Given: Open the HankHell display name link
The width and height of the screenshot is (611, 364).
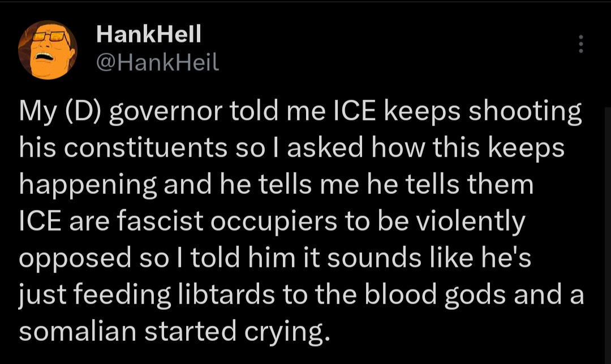Looking at the screenshot, I should coord(149,36).
